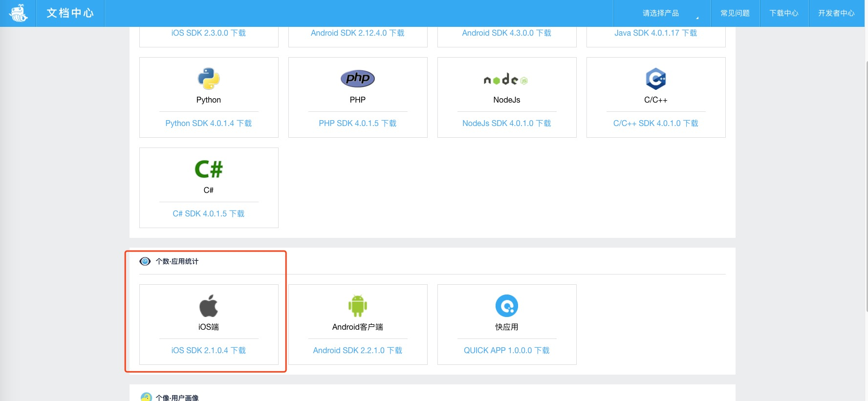Open 常见问题 in the top navigation
This screenshot has height=401, width=868.
click(735, 13)
